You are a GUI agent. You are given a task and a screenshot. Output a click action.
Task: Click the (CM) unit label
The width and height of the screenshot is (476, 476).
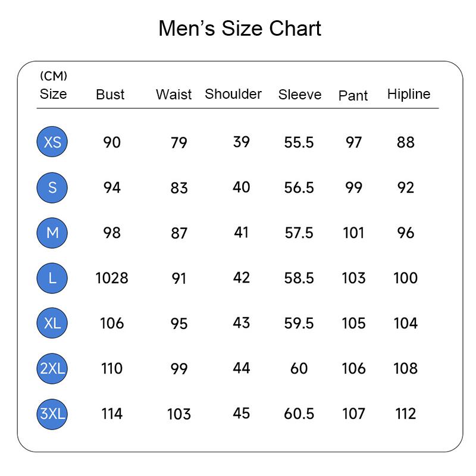pyautogui.click(x=54, y=76)
